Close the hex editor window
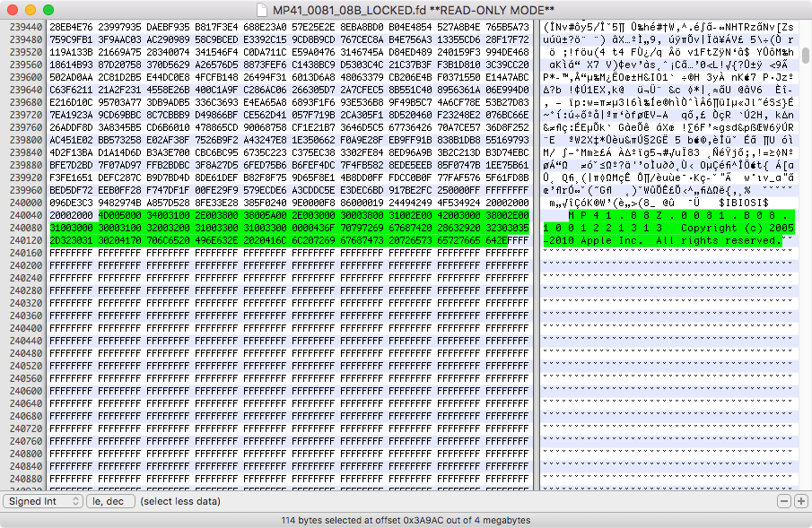The image size is (812, 528). 13,10
